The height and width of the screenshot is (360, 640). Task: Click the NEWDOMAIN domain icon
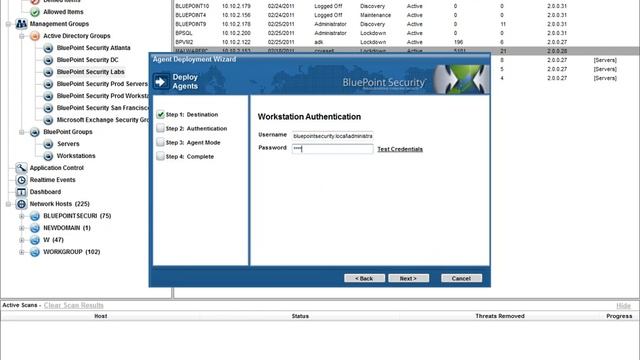[35, 228]
